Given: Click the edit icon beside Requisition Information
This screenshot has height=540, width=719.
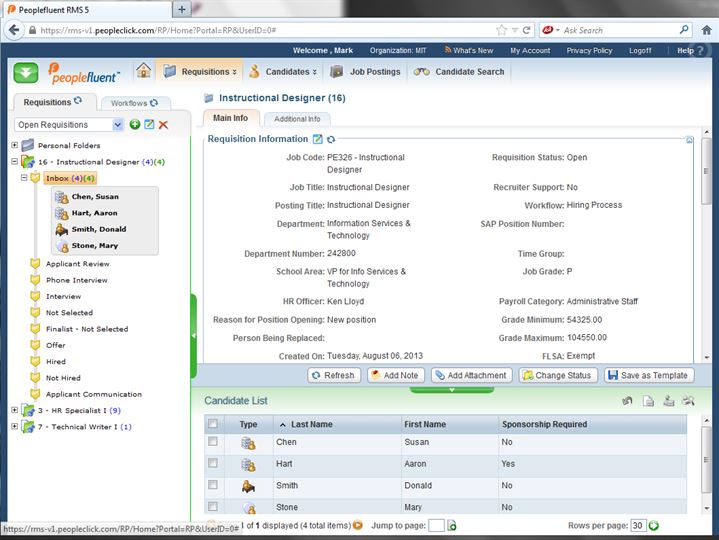Looking at the screenshot, I should 318,140.
